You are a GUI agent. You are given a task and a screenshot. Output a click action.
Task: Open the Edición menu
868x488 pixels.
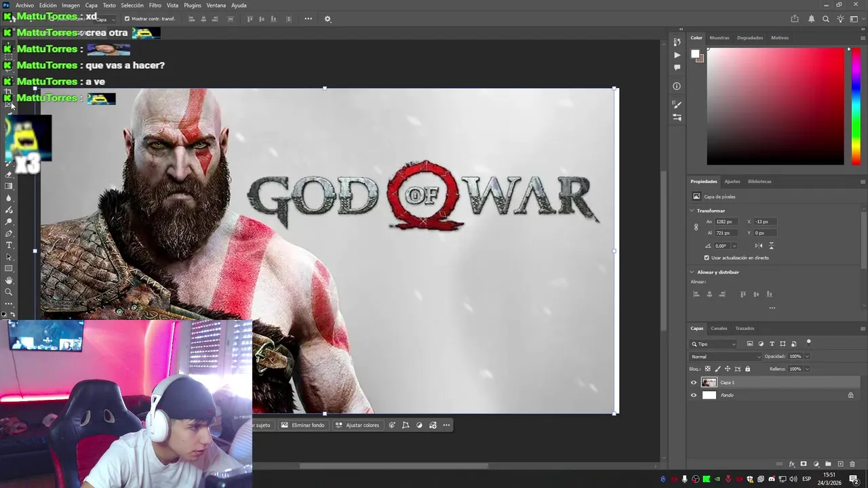click(47, 5)
